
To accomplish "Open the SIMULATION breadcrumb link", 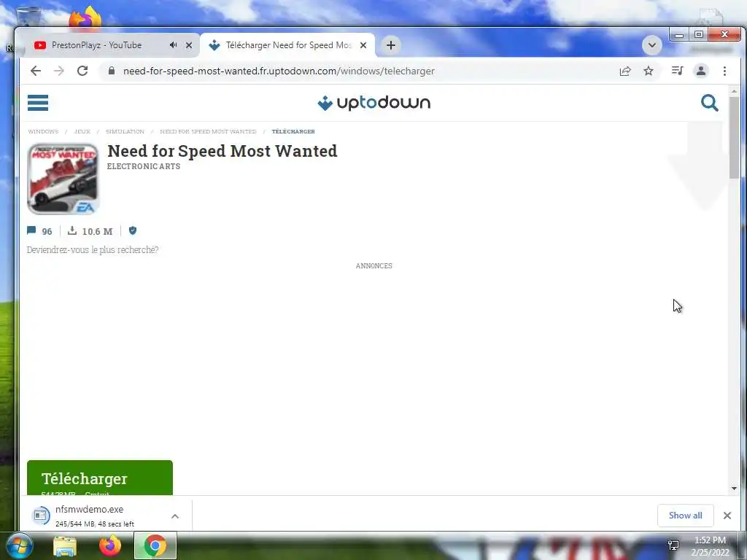I will 125,131.
